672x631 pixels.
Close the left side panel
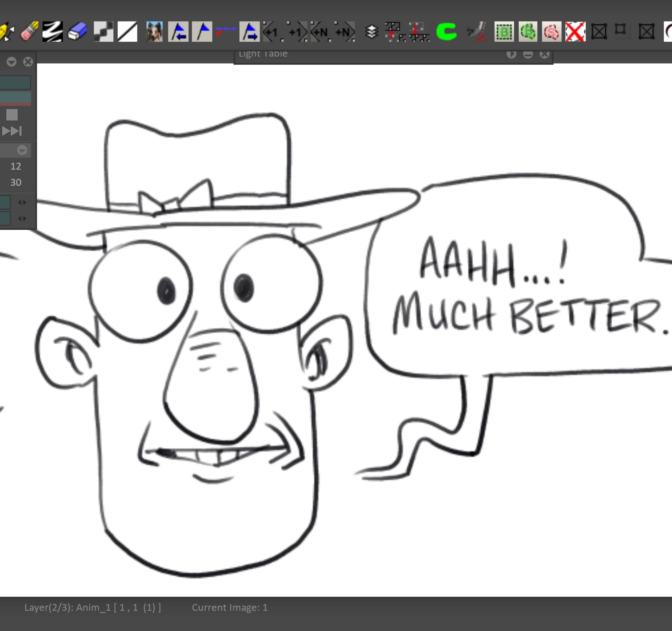point(28,62)
